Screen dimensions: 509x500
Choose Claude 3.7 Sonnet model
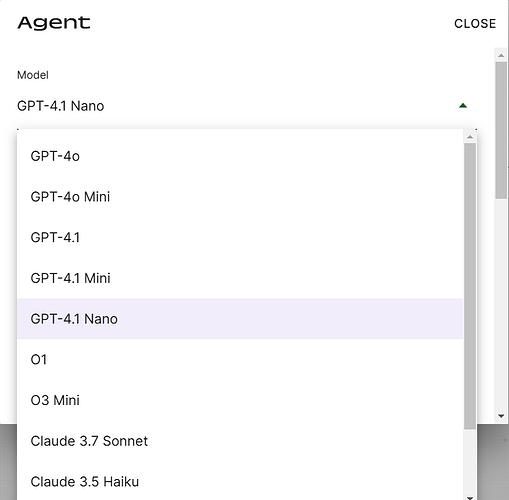240,441
